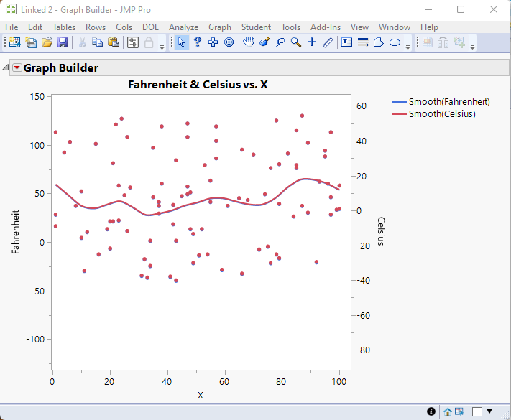Click the graph title Fahrenheit & Celsius vs. X

[x=198, y=85]
